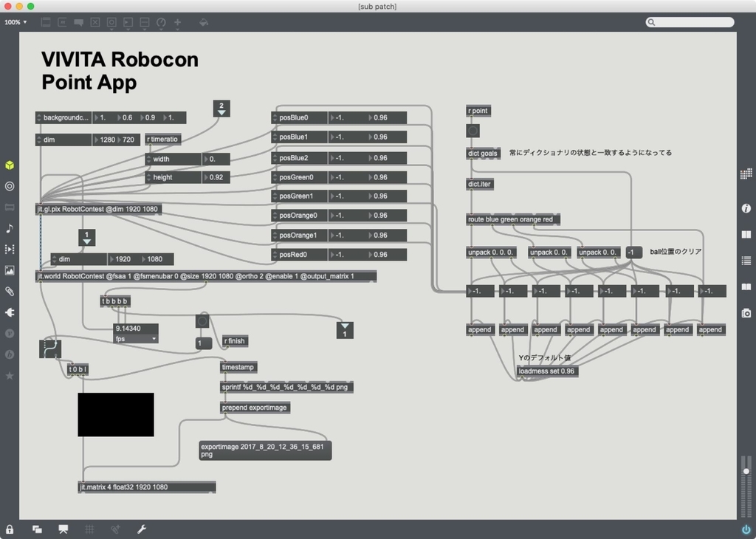Open the audio note browser in sidebar

click(x=10, y=228)
